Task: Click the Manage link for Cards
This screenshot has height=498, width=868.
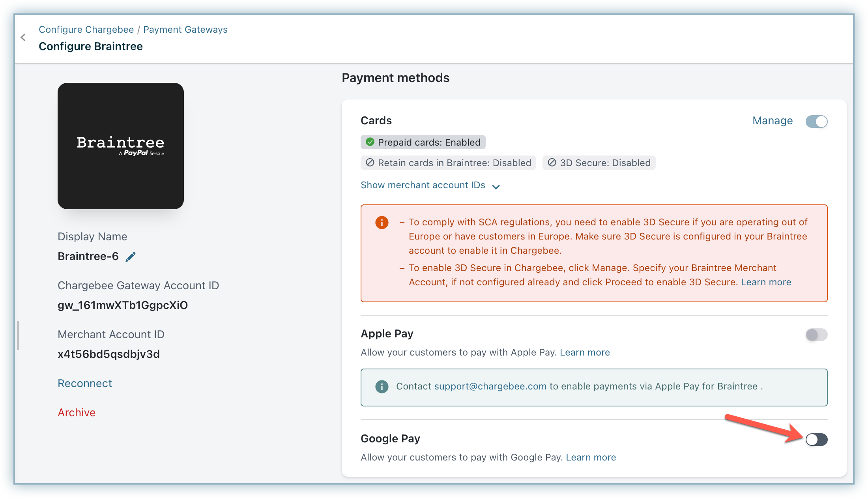Action: click(x=772, y=121)
